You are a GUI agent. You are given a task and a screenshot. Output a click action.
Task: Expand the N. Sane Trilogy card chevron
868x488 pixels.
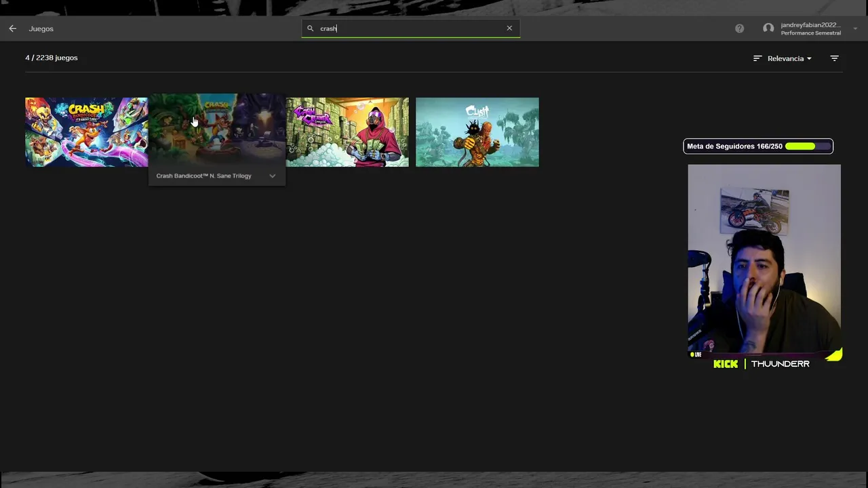click(272, 176)
